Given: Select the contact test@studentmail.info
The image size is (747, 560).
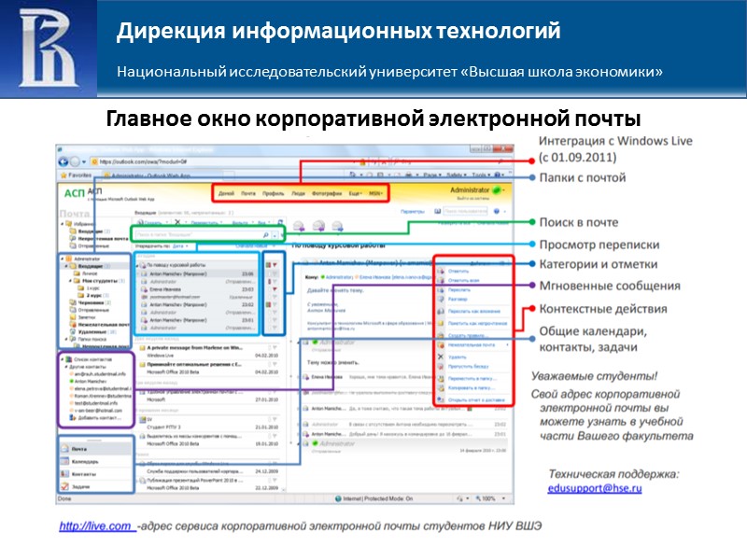Looking at the screenshot, I should tap(95, 403).
